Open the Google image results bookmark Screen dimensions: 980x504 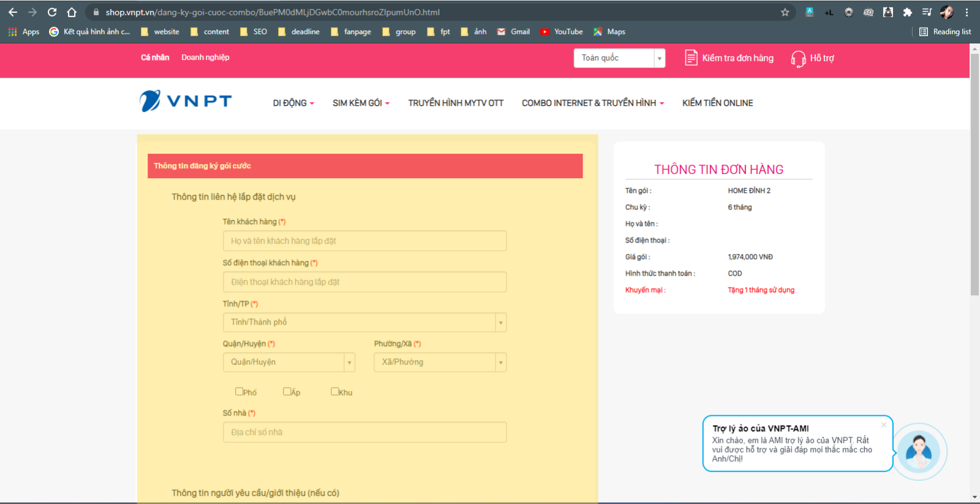tap(89, 32)
